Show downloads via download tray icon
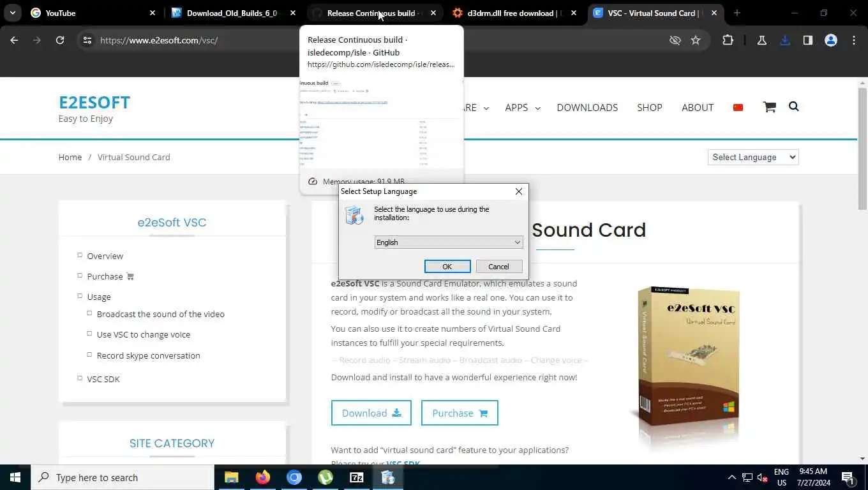Screen dimensions: 868x490 [x=785, y=40]
